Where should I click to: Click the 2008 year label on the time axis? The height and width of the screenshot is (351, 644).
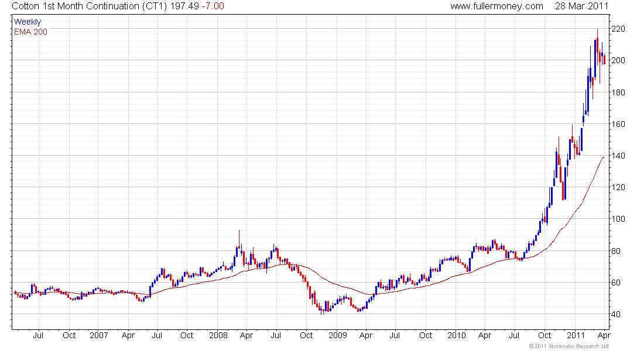[x=218, y=335]
